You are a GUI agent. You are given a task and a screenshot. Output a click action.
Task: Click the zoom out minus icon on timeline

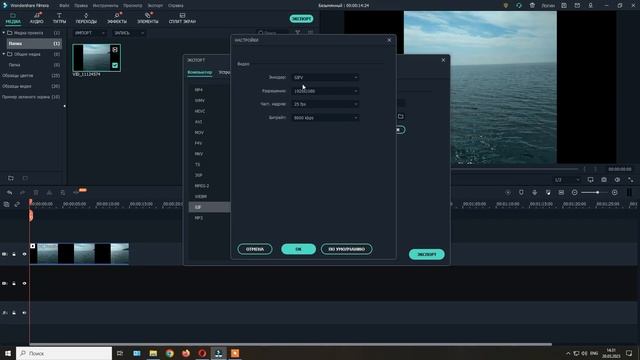pos(574,192)
